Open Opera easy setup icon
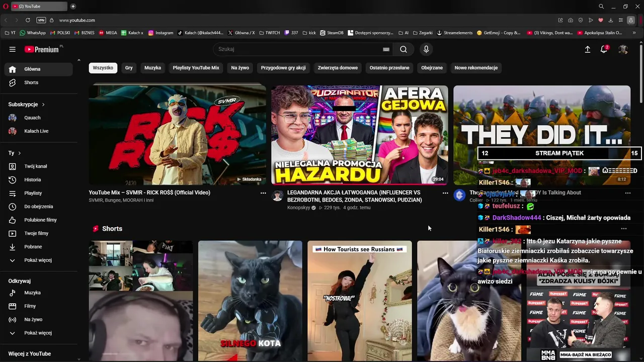The height and width of the screenshot is (362, 644). (621, 20)
